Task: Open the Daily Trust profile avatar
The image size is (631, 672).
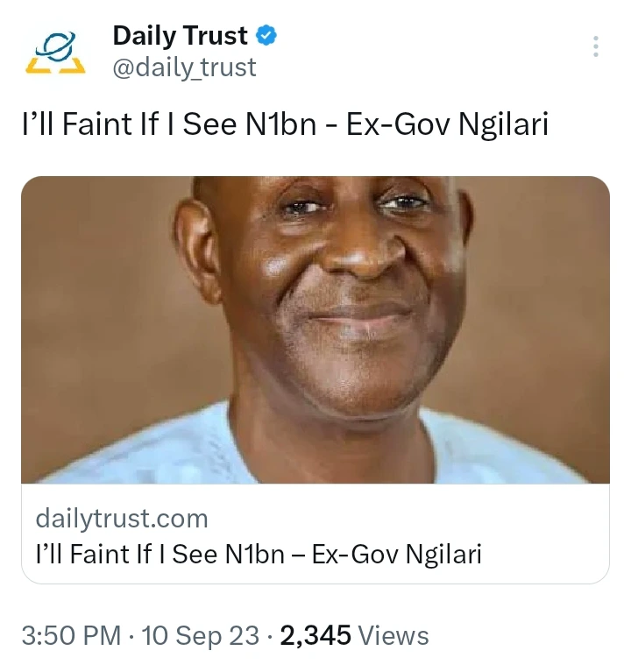Action: point(54,52)
